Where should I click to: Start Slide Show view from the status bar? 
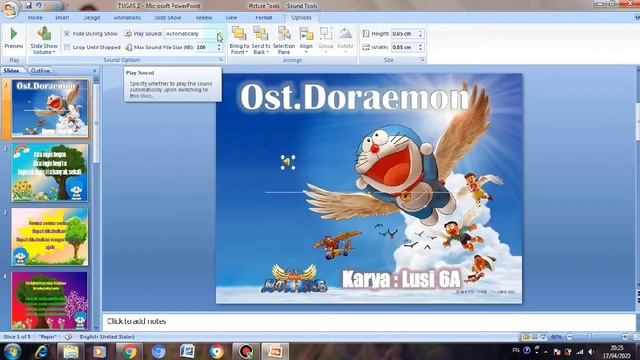click(543, 337)
